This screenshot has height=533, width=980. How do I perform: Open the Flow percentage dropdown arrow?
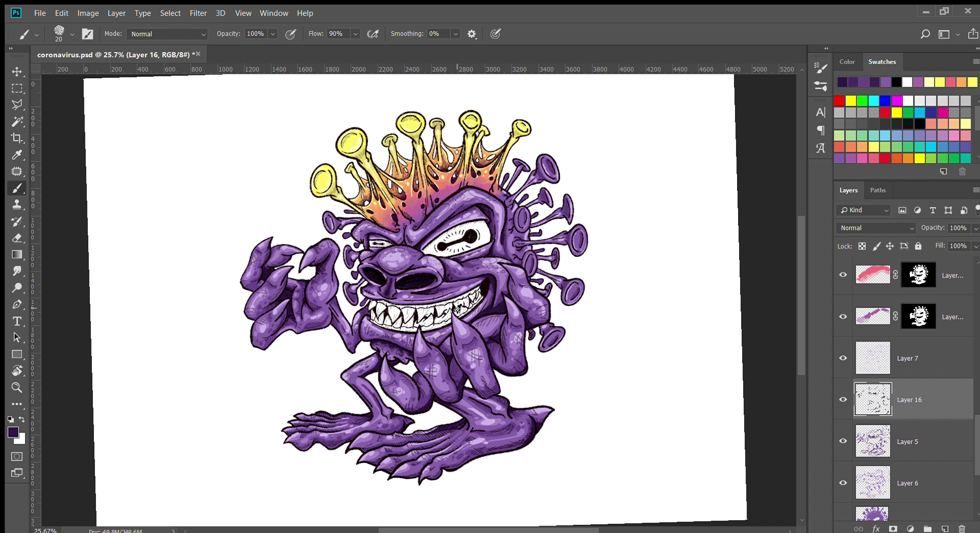pos(356,34)
